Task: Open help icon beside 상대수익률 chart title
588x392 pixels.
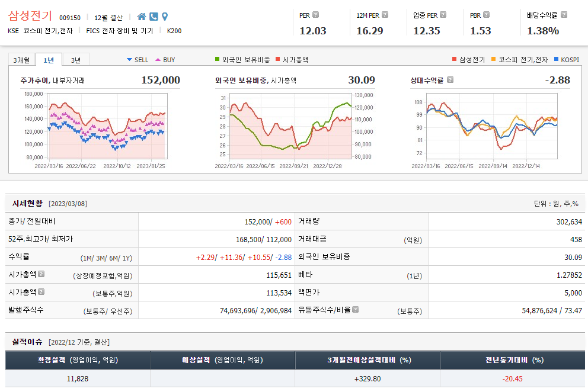Action: pos(450,79)
